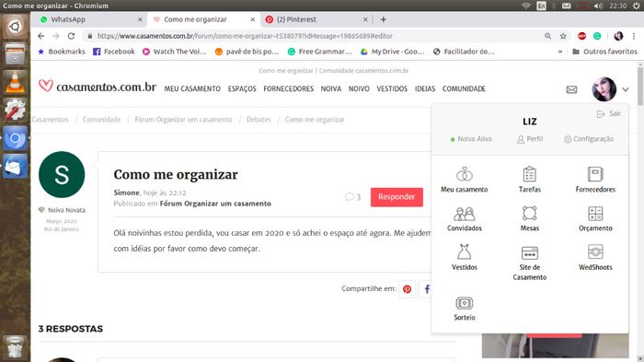Share the post on Pinterest
This screenshot has width=644, height=362.
[407, 289]
